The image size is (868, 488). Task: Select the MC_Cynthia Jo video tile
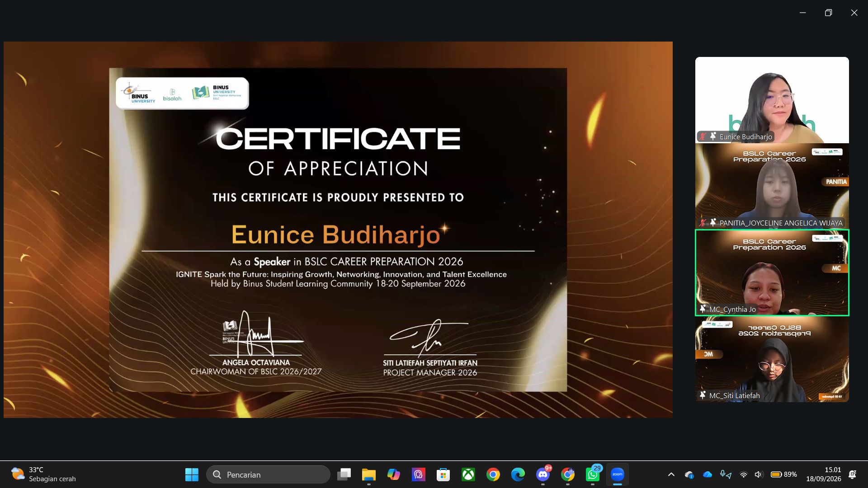point(772,272)
